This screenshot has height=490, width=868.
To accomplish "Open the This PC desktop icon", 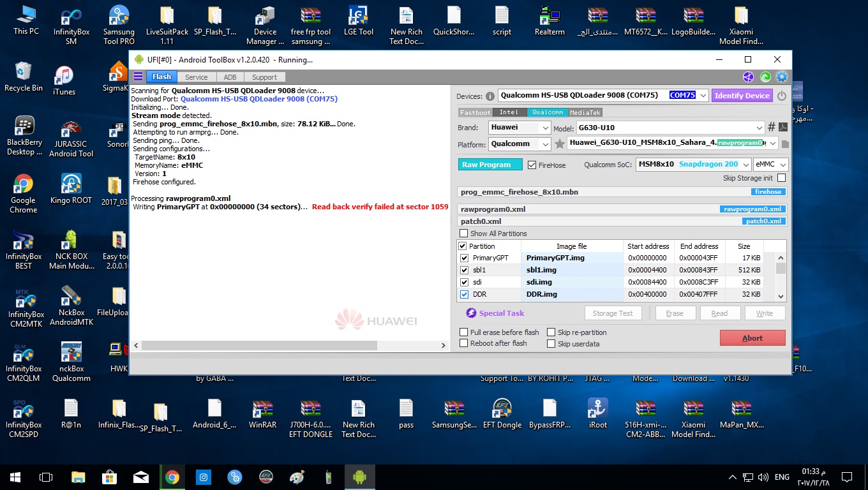I will point(26,21).
